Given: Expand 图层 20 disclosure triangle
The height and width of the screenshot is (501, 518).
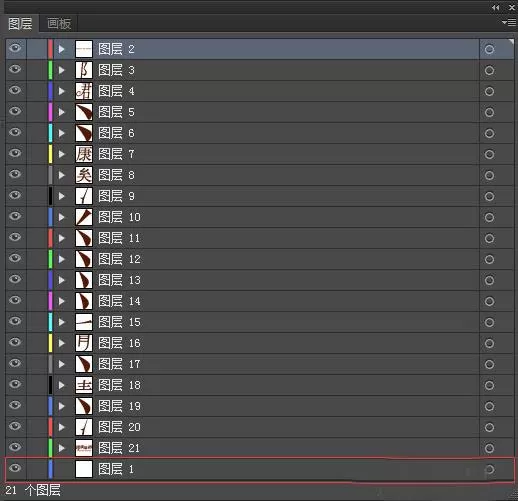Looking at the screenshot, I should tap(61, 427).
